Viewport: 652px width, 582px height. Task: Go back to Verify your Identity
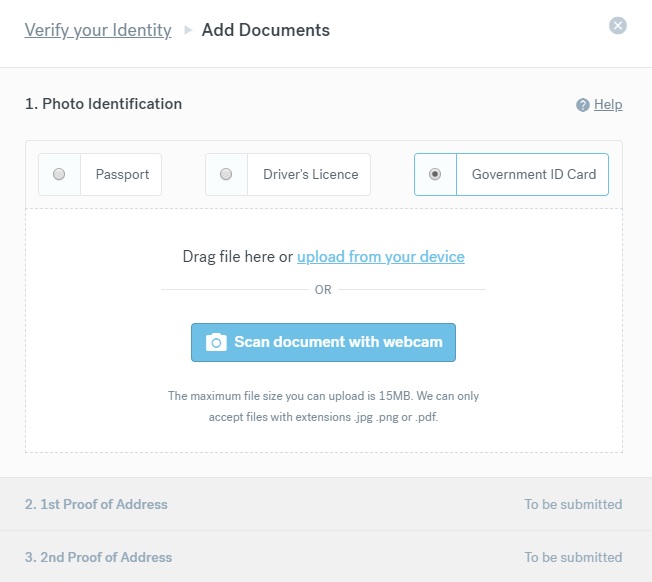(x=98, y=30)
